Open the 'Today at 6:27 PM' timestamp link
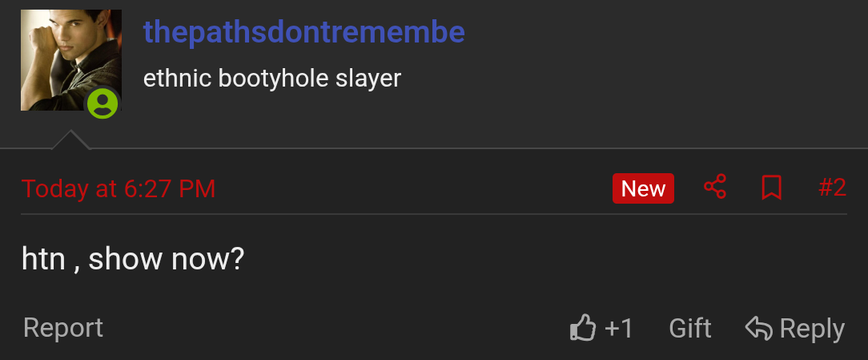 pyautogui.click(x=119, y=189)
